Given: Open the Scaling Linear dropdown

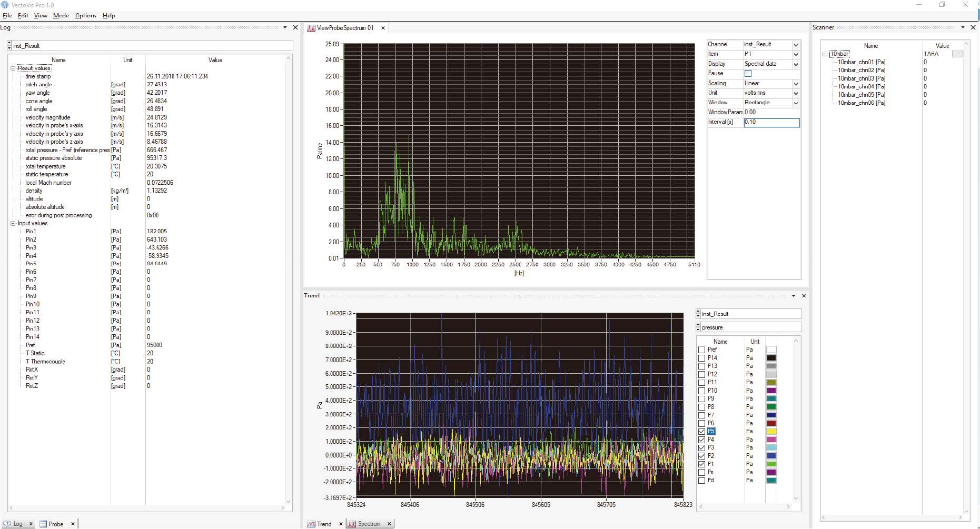Looking at the screenshot, I should 796,84.
